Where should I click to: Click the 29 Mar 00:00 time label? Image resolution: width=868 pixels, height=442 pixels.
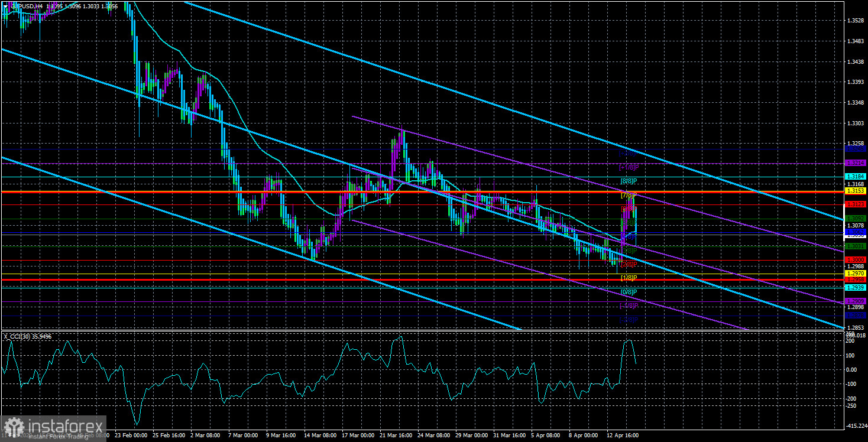tap(471, 436)
